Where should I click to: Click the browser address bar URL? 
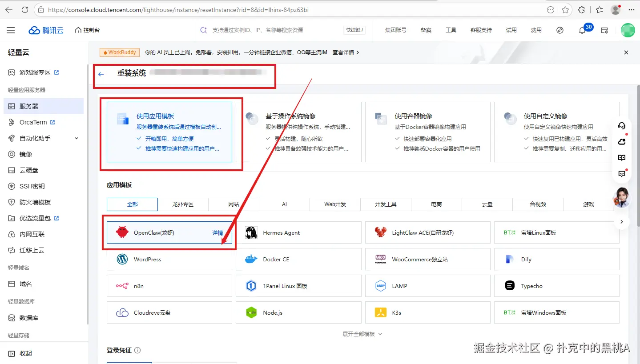click(x=178, y=9)
